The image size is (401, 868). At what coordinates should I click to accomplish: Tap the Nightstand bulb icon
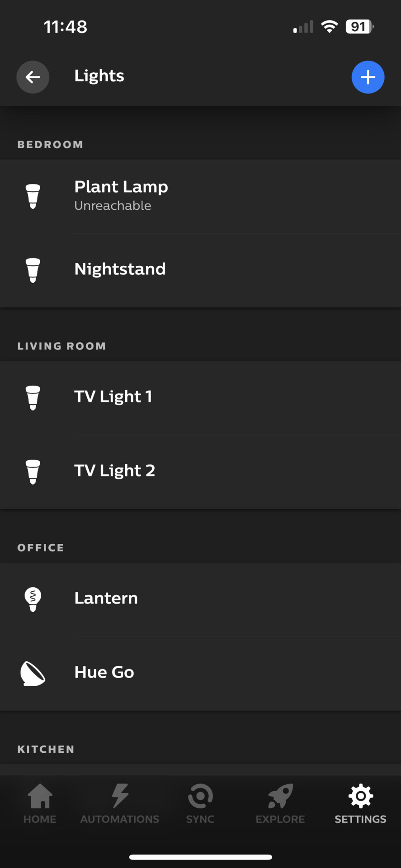coord(33,270)
